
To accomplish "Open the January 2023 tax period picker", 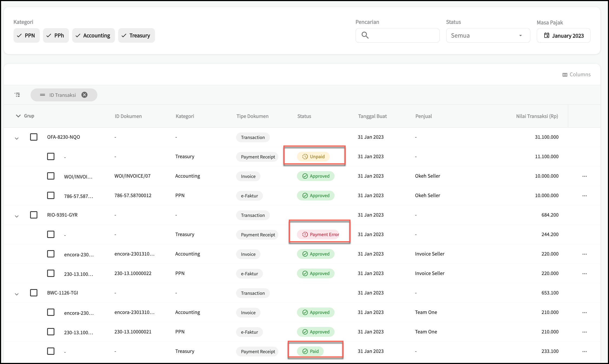I will [x=567, y=36].
